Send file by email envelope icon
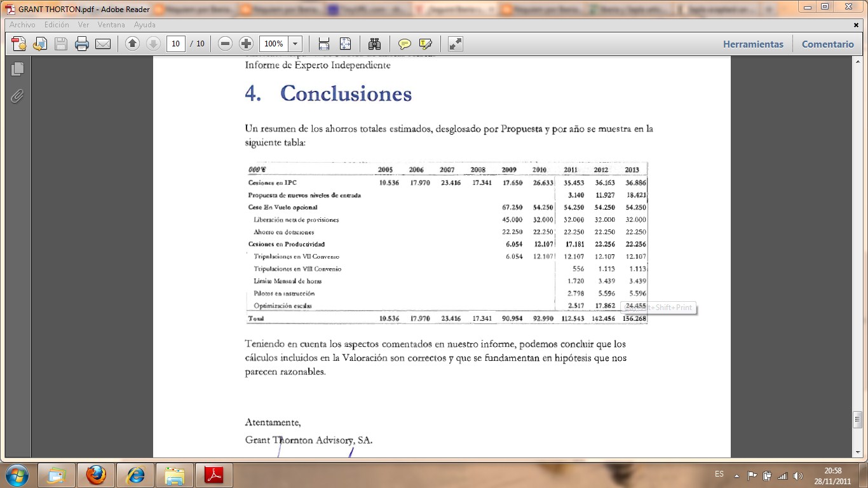 coord(103,44)
